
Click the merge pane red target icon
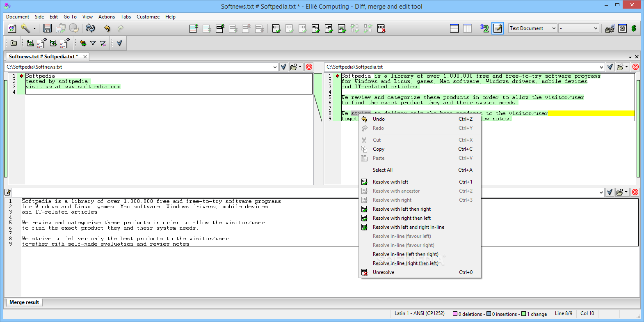coord(635,192)
